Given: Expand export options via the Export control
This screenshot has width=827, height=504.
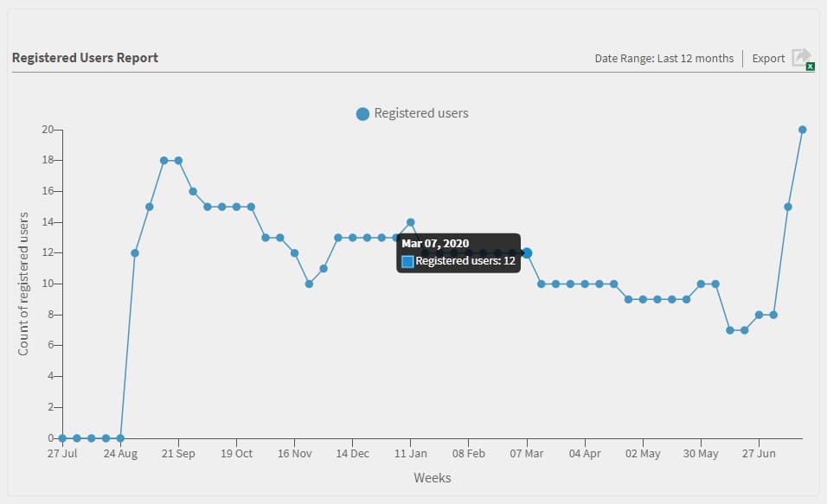Looking at the screenshot, I should coord(768,58).
